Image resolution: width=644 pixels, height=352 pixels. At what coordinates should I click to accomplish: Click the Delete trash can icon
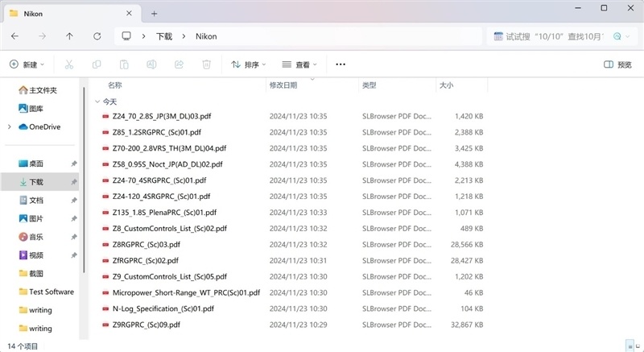click(x=206, y=64)
